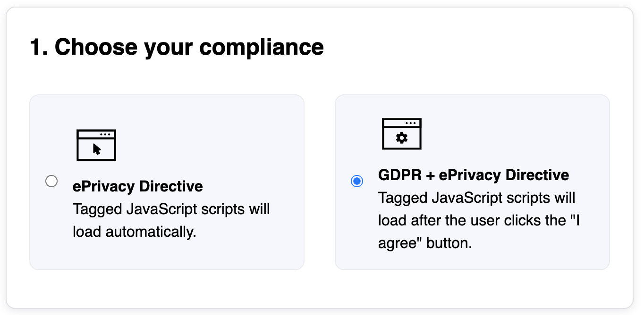Image resolution: width=644 pixels, height=315 pixels.
Task: Click the "1. Choose your compliance" heading
Action: [x=177, y=47]
